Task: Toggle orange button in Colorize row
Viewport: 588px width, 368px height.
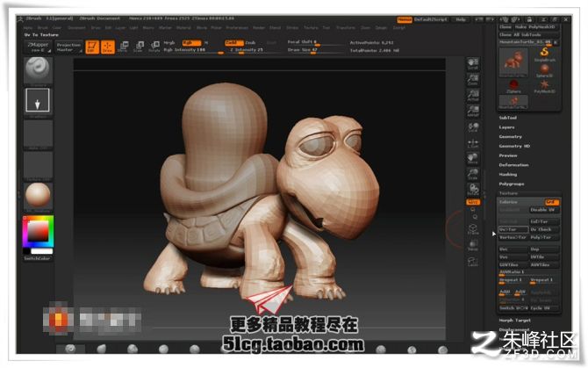Action: (552, 202)
